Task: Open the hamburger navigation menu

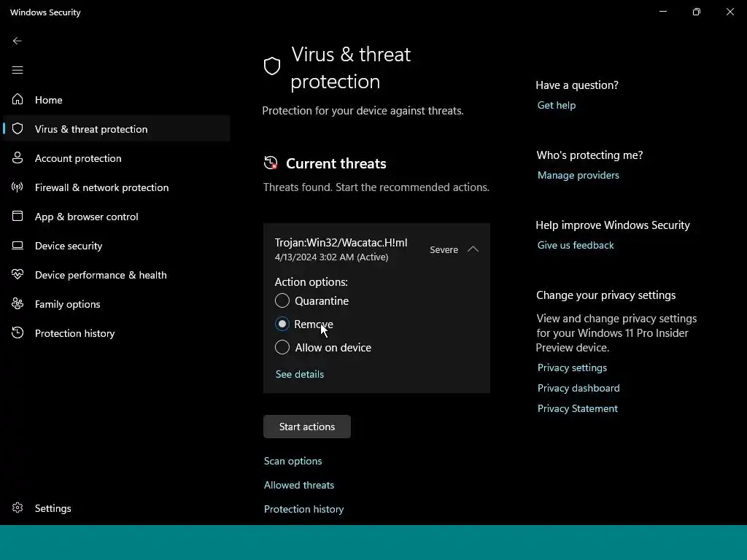Action: coord(18,71)
